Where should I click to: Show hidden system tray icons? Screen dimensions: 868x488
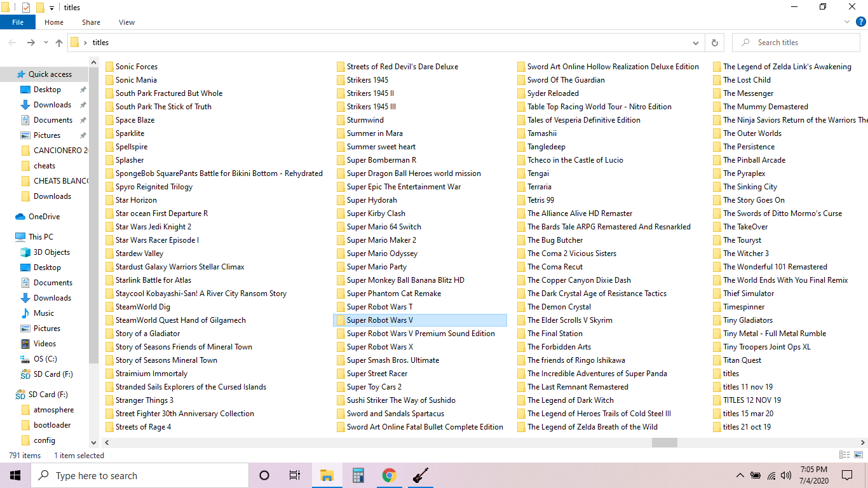(x=740, y=475)
